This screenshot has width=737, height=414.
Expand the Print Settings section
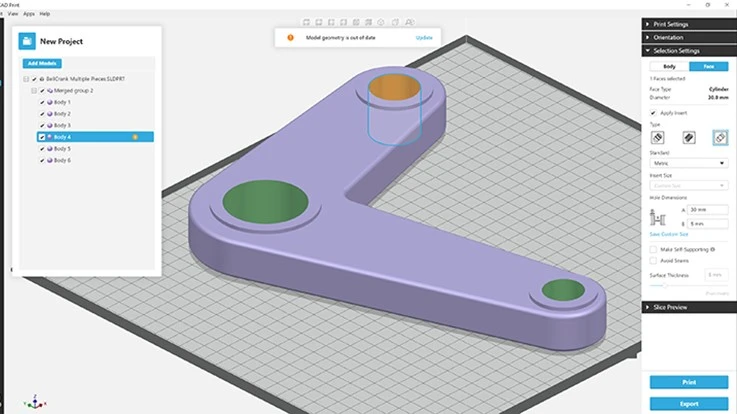688,24
